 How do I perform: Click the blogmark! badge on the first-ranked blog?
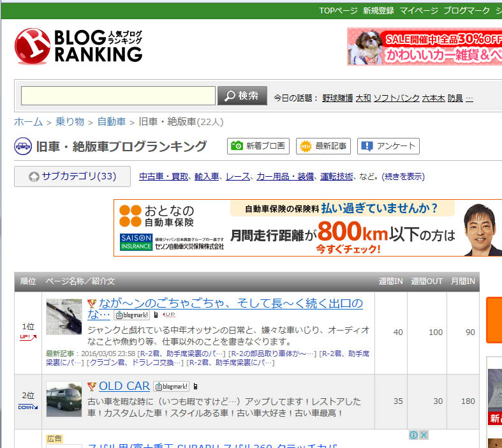coord(132,315)
